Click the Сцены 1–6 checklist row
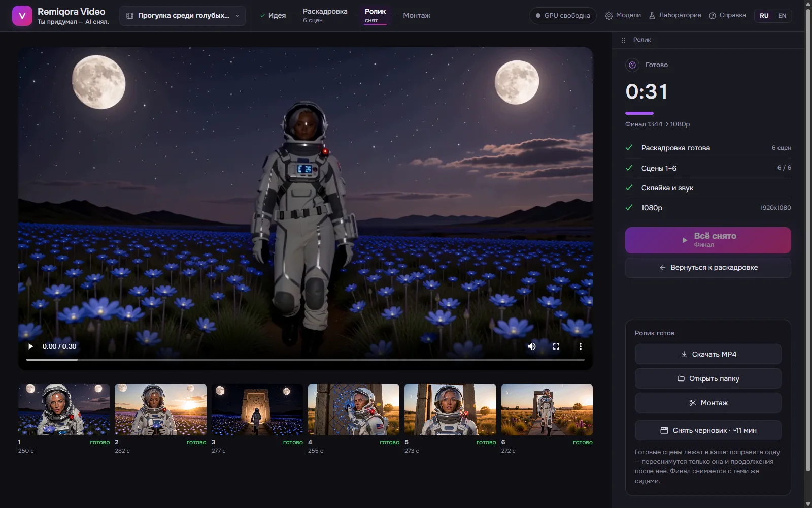The width and height of the screenshot is (812, 508). click(x=708, y=168)
